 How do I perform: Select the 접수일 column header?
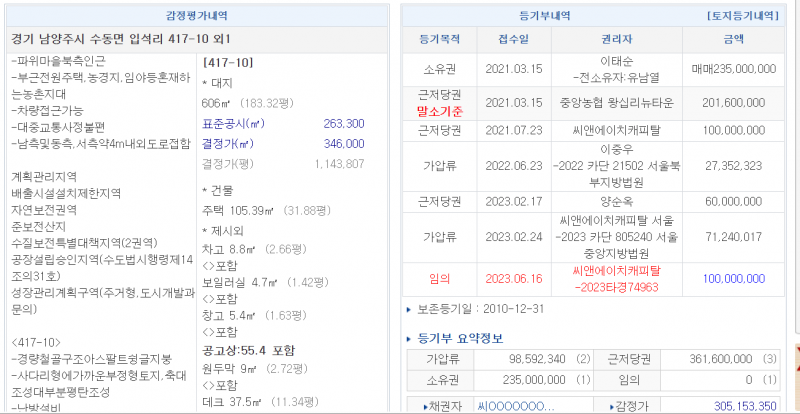[513, 41]
